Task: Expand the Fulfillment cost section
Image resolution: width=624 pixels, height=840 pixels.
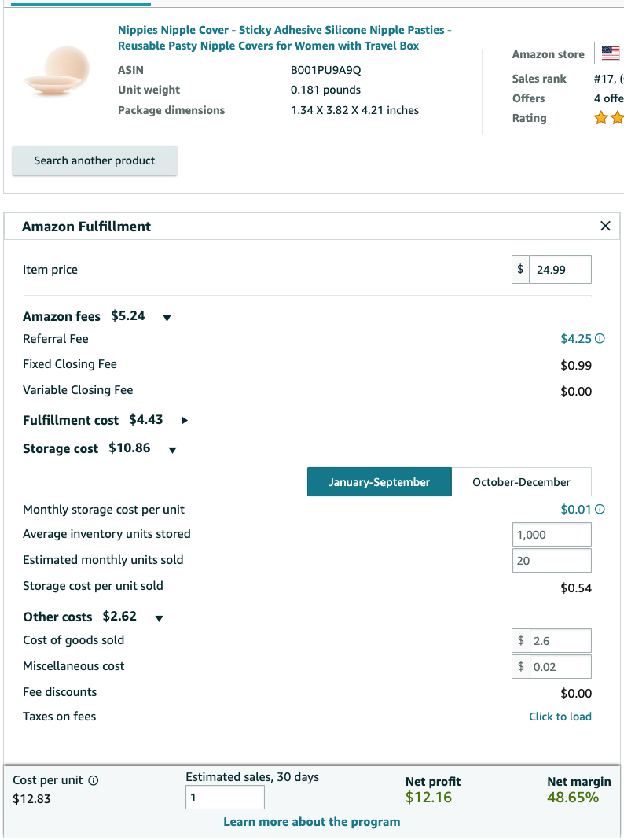Action: coord(185,421)
